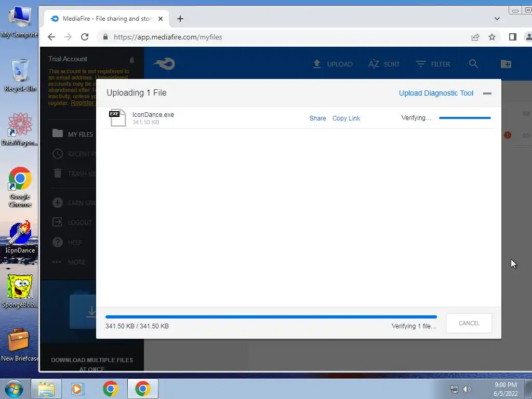532x399 pixels.
Task: Select the New Briefcase desktop icon
Action: (19, 345)
